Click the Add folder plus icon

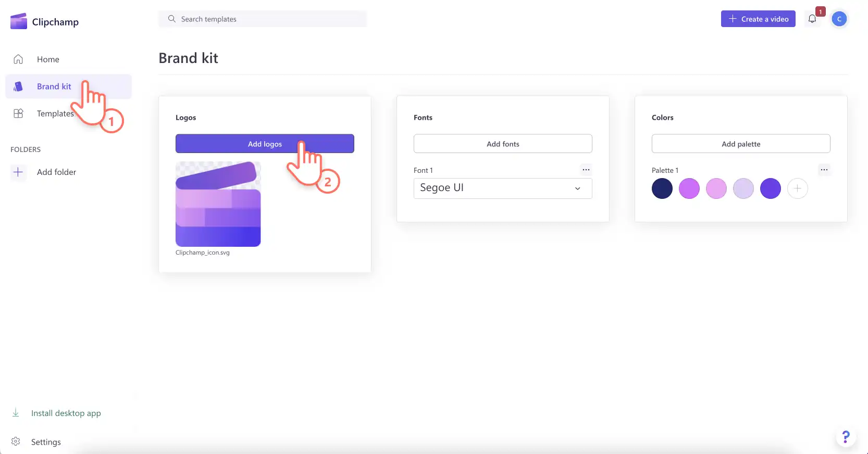[18, 172]
